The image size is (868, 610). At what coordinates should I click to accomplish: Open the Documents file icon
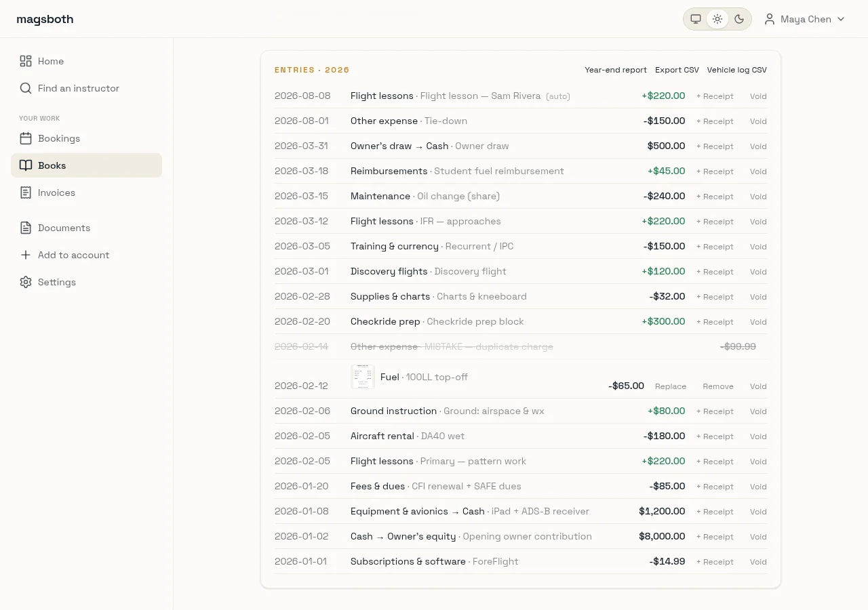[26, 228]
